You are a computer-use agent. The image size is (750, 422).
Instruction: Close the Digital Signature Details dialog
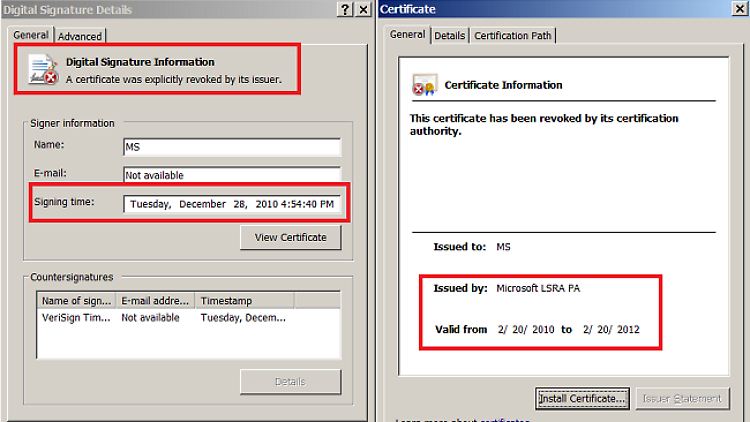pyautogui.click(x=364, y=9)
